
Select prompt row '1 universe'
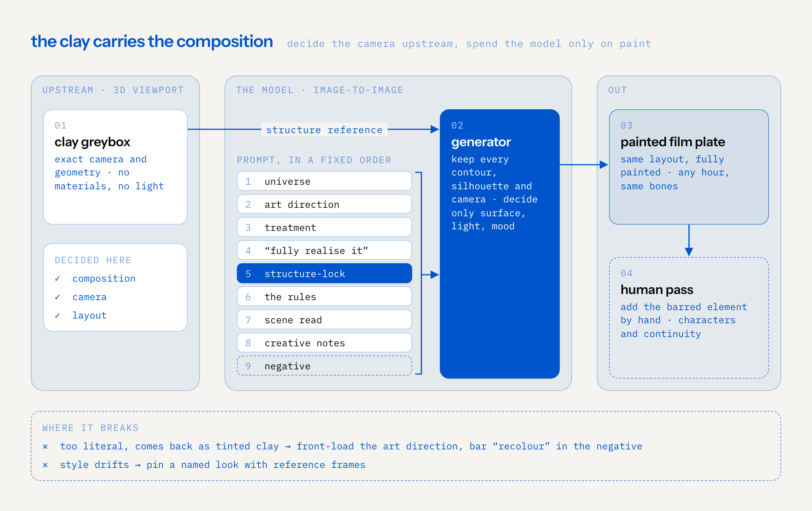324,181
